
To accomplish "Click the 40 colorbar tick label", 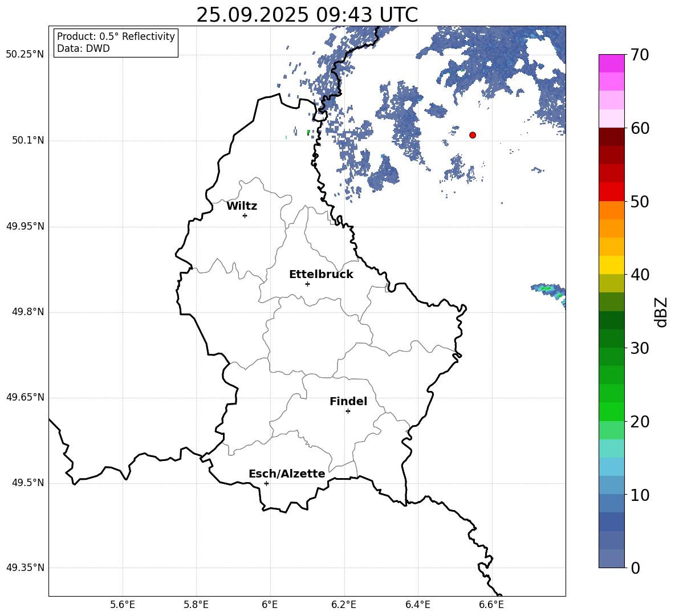I will pyautogui.click(x=640, y=275).
